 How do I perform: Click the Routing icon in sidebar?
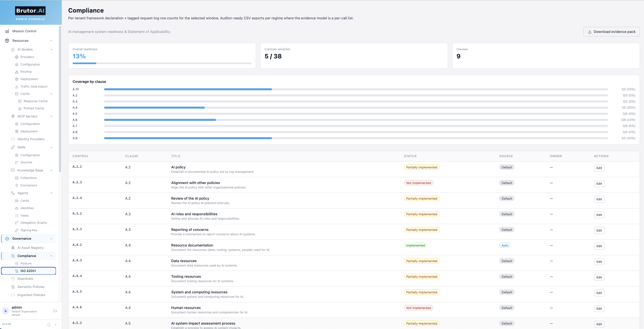(x=17, y=72)
